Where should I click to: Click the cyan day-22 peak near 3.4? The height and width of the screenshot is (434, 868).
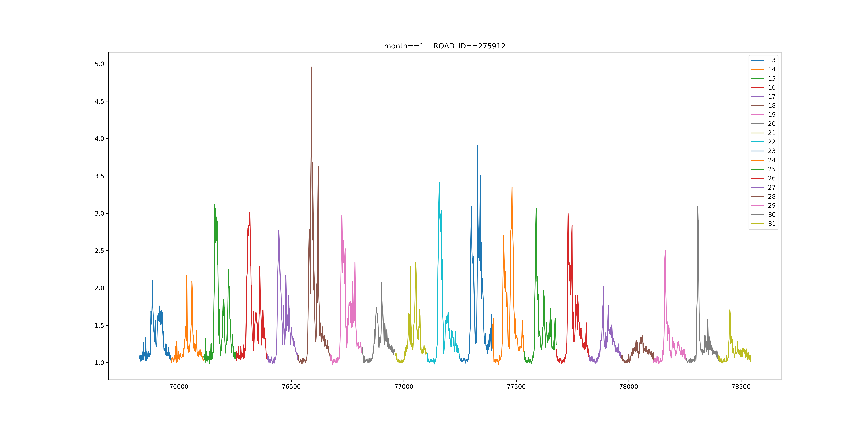pos(439,183)
